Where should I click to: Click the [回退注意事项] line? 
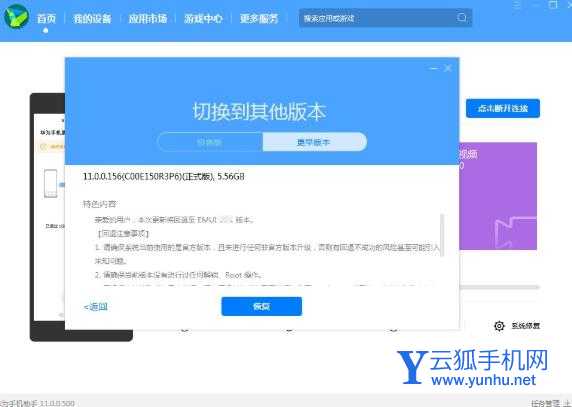coord(123,233)
